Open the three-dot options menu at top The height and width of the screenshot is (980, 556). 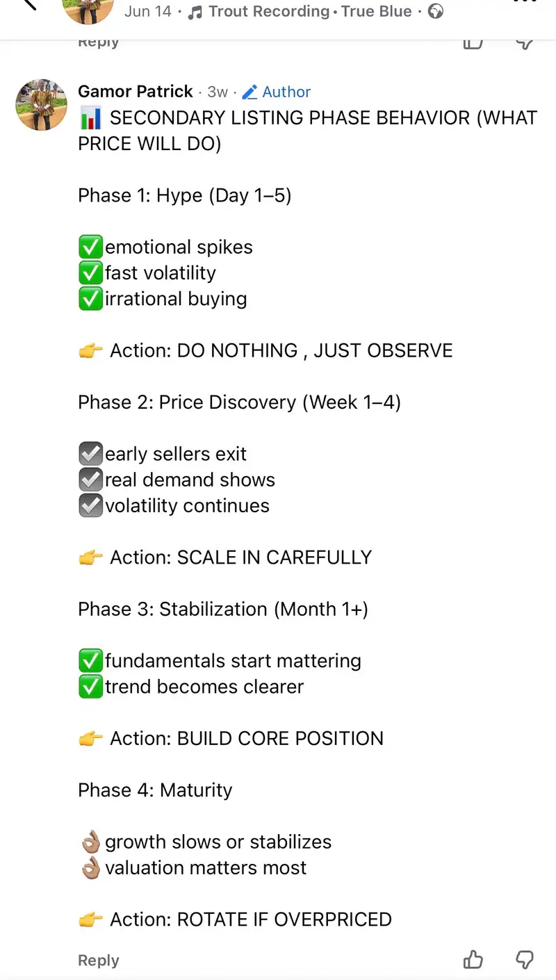[x=525, y=2]
